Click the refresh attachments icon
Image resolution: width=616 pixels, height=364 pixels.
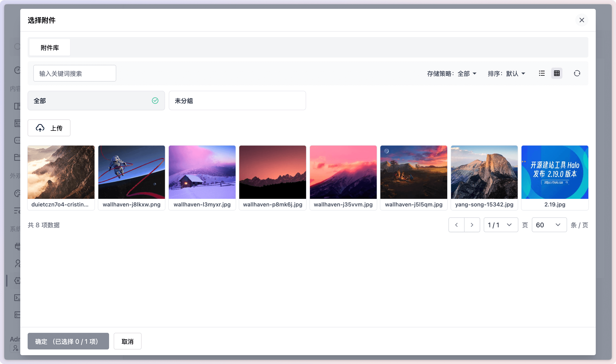577,73
